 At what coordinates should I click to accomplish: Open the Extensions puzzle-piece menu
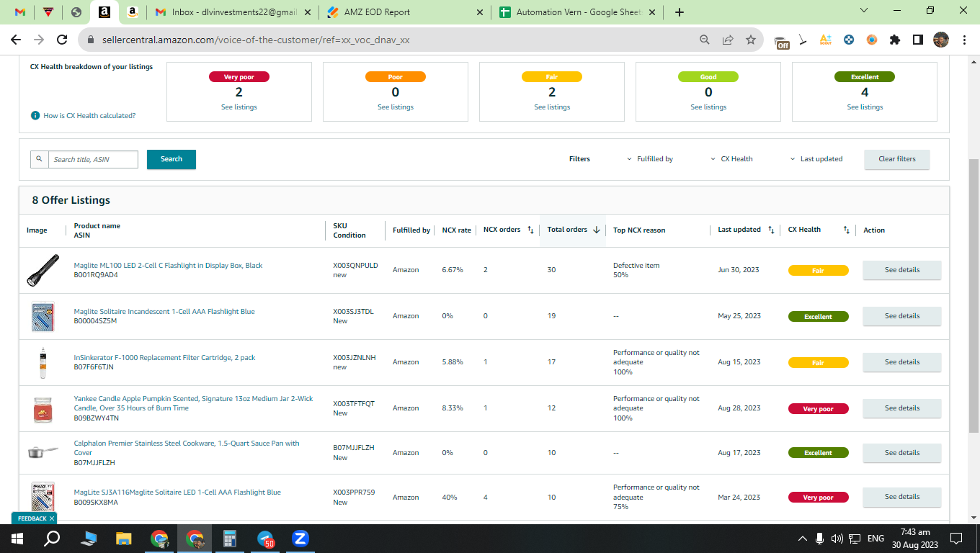click(x=895, y=40)
